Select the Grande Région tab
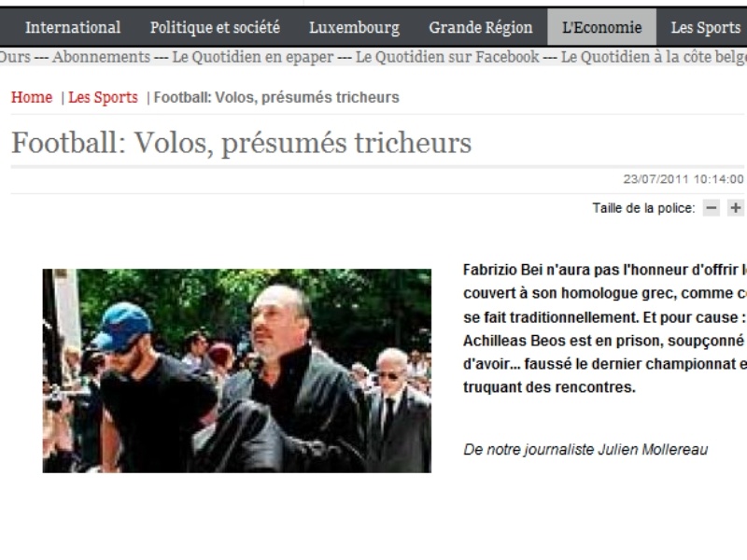Screen dimensions: 747x560 (481, 27)
